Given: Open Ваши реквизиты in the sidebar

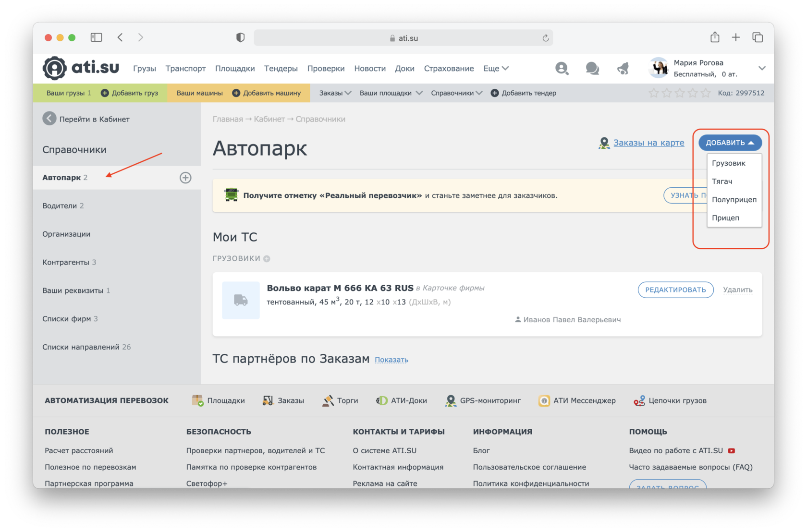Looking at the screenshot, I should [117, 290].
